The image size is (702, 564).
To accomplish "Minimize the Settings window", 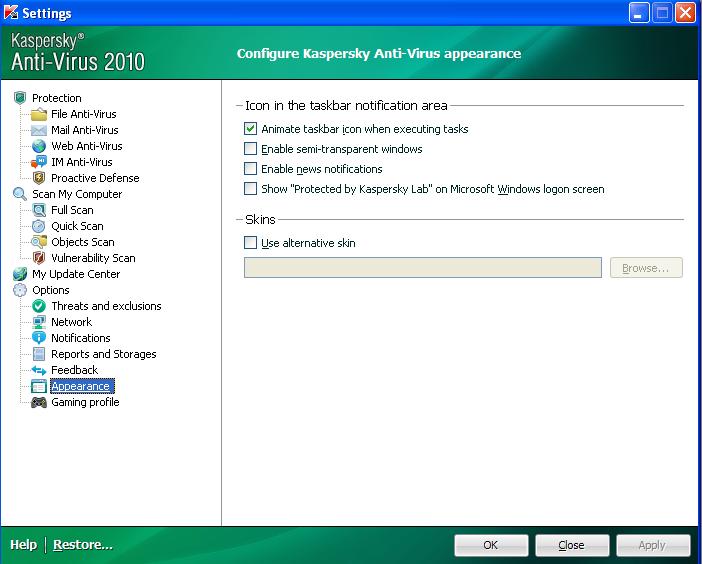I will click(x=639, y=13).
